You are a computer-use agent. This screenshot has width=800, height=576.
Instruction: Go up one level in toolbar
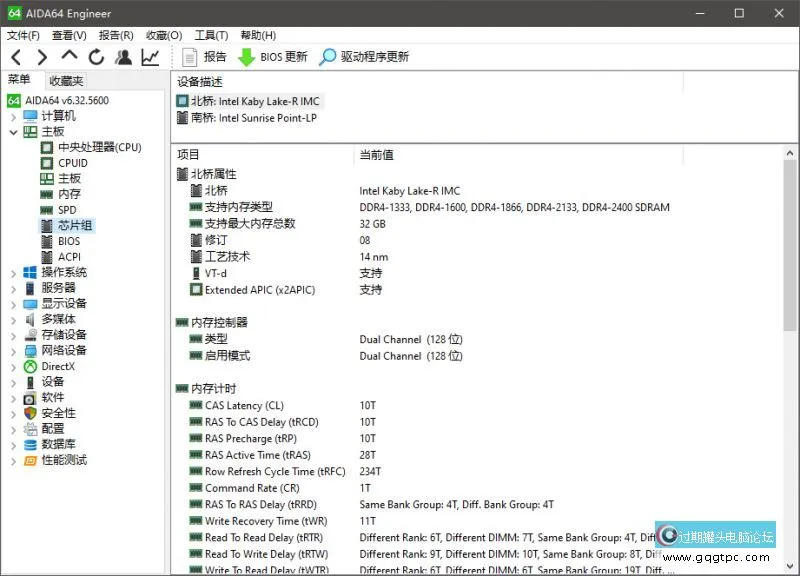click(69, 56)
